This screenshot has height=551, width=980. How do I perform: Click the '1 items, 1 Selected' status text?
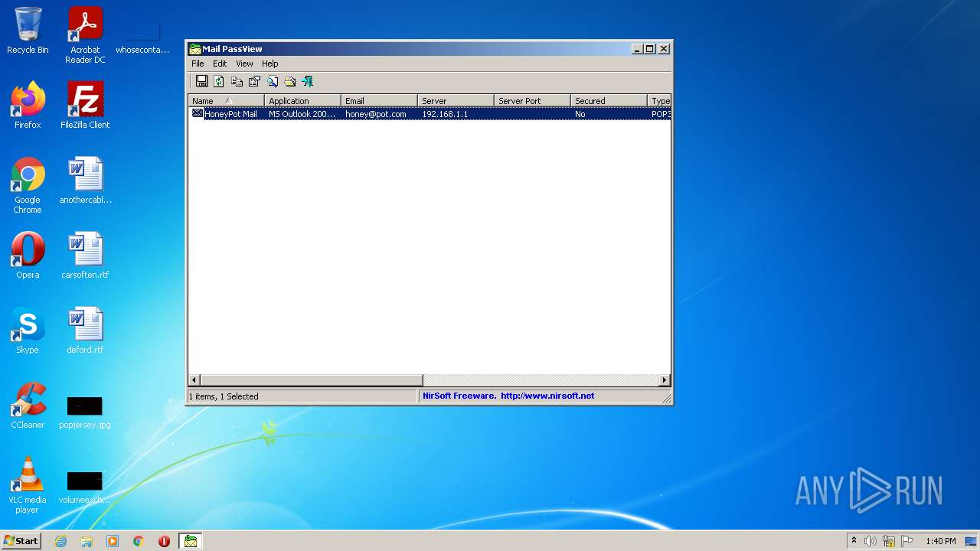click(225, 396)
